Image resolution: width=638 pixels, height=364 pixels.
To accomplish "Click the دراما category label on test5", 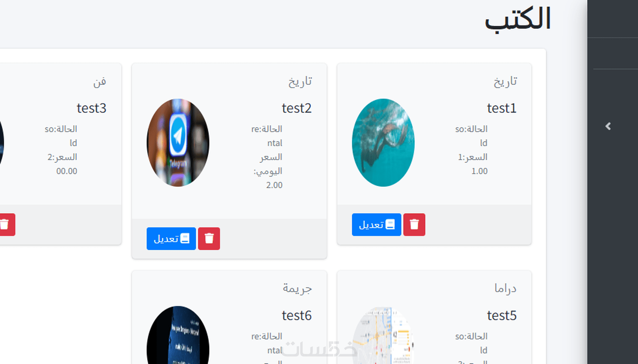I will [x=506, y=288].
